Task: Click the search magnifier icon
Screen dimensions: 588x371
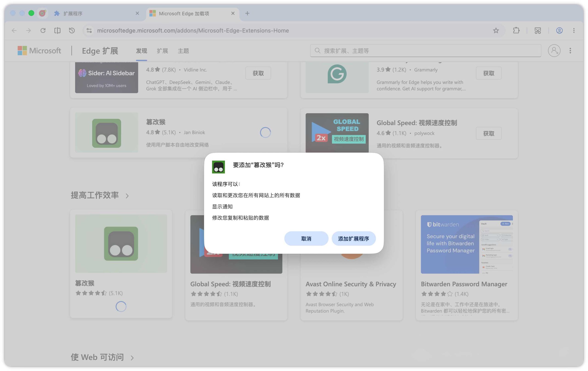Action: click(x=317, y=51)
